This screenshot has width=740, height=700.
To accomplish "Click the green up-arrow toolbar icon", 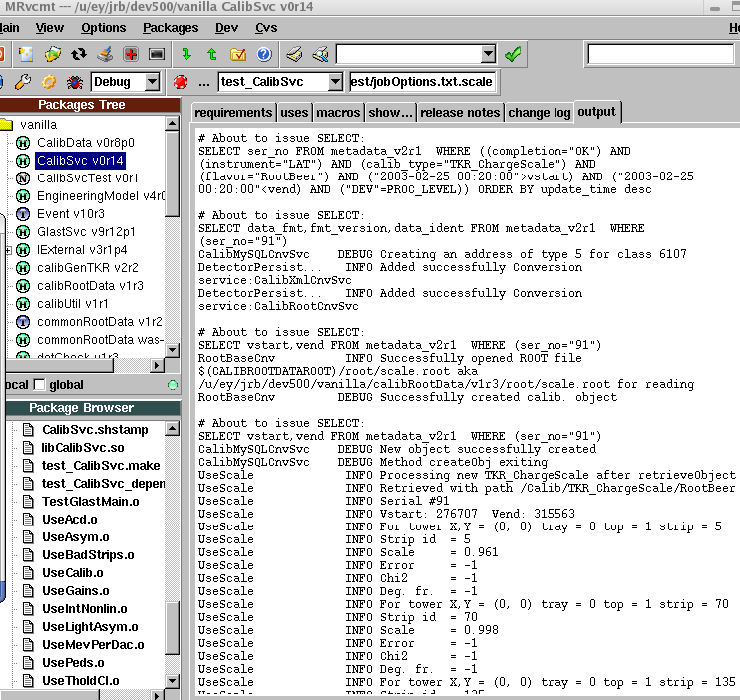I will click(x=211, y=54).
